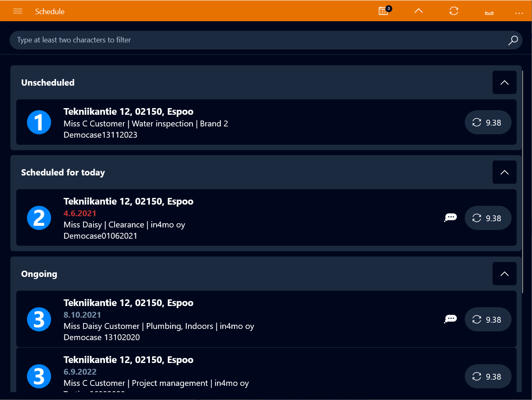Open the calendar icon with badge
The width and height of the screenshot is (532, 400).
click(384, 11)
